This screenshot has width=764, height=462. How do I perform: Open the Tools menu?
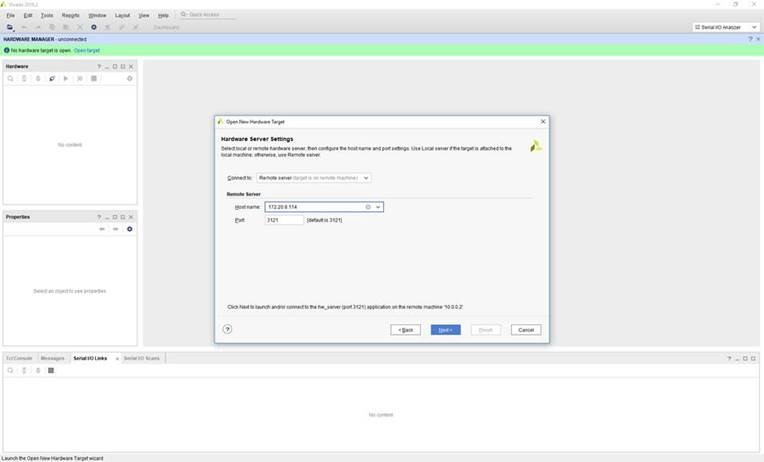(47, 15)
